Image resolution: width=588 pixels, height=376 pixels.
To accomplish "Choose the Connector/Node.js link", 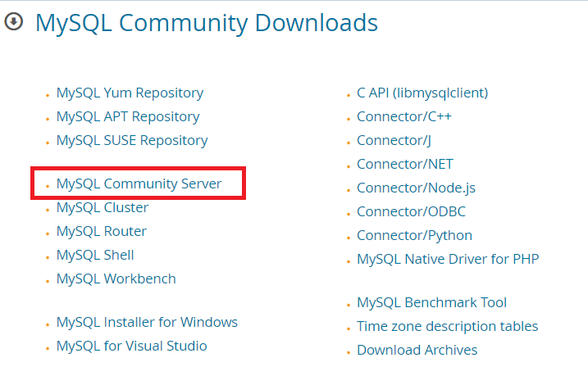I will tap(416, 188).
